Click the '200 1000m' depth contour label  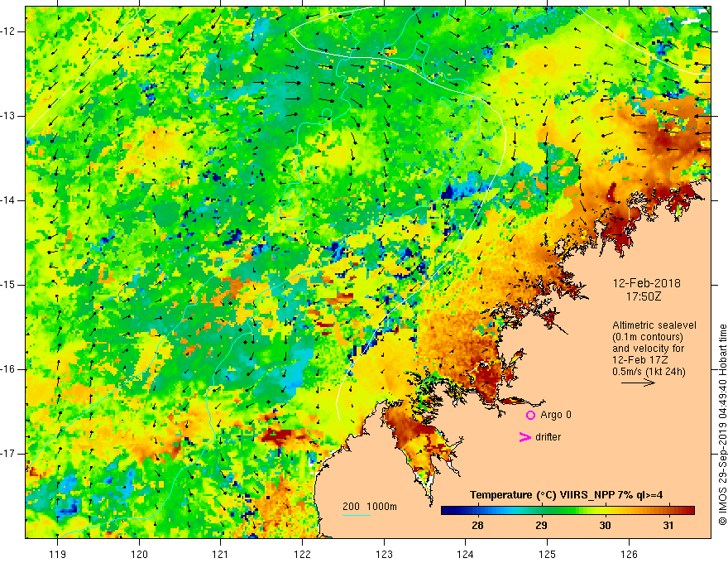[370, 507]
